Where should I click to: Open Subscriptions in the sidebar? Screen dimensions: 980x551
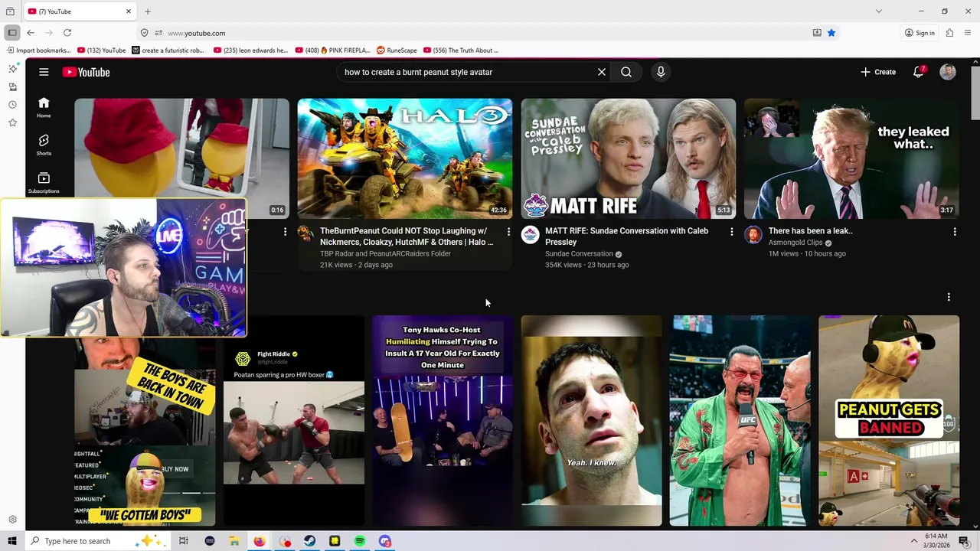pos(44,182)
